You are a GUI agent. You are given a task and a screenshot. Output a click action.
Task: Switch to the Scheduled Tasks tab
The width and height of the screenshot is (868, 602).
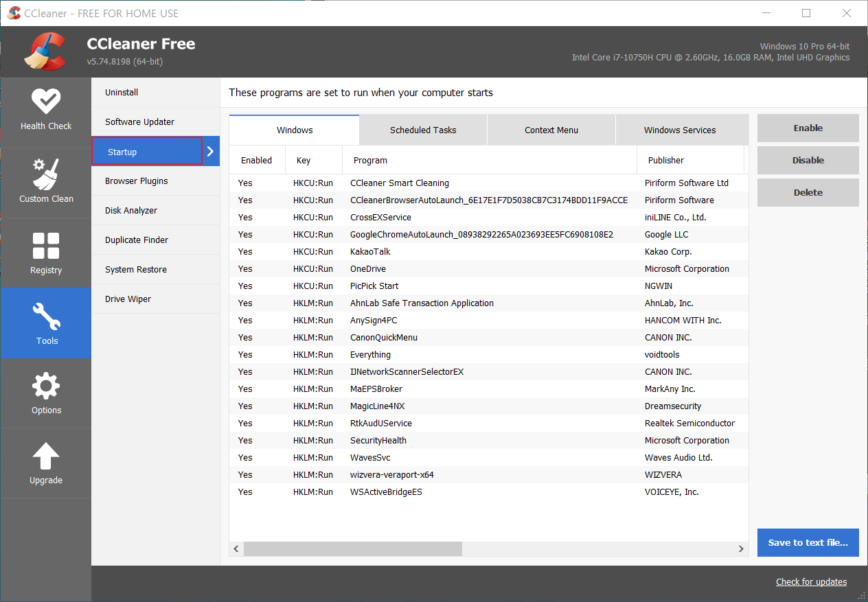click(423, 130)
